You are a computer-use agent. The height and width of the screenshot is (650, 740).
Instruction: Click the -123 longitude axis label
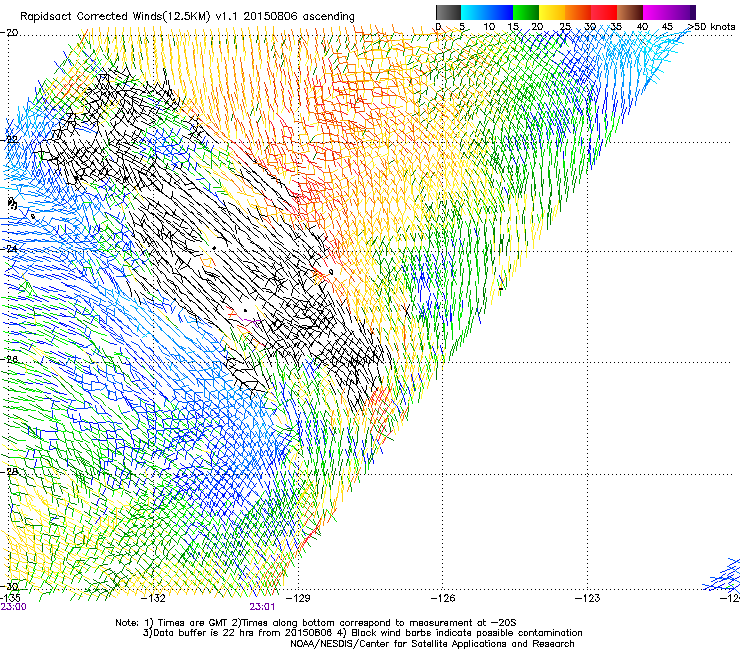[588, 598]
